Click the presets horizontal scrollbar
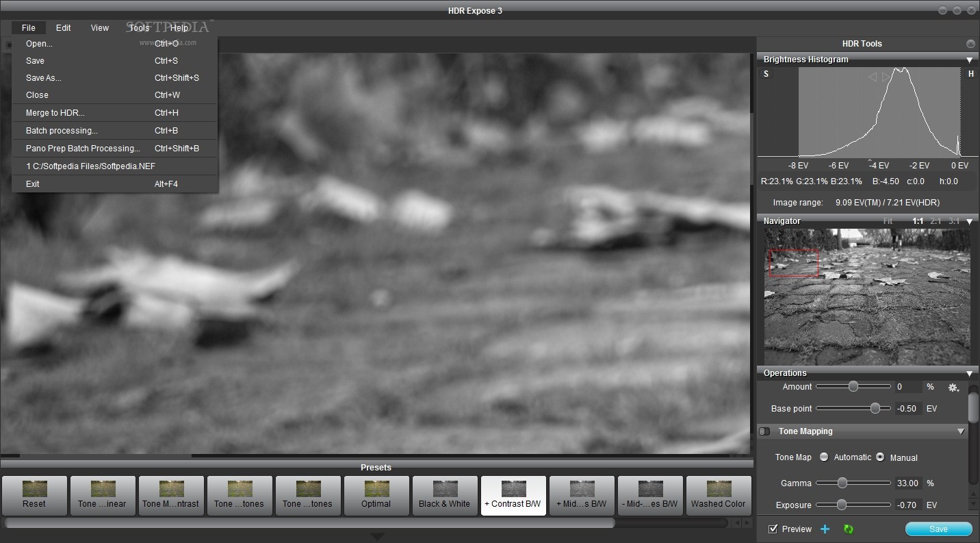 pyautogui.click(x=309, y=522)
